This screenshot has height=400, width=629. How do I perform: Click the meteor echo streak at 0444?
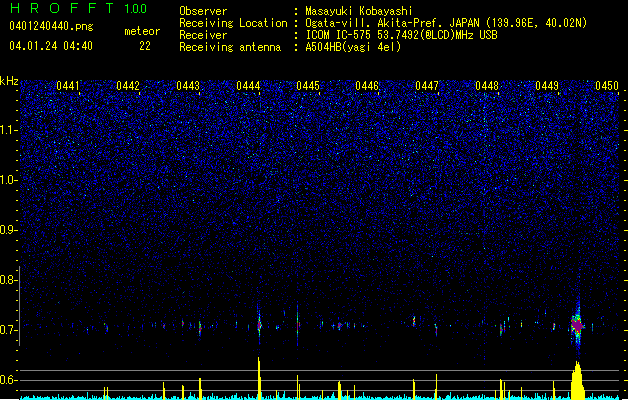(x=259, y=323)
